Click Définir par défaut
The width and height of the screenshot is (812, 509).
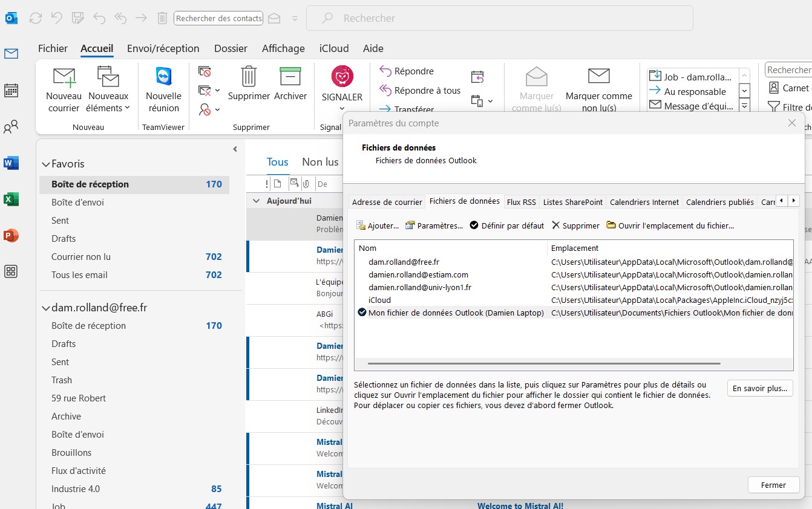(x=507, y=225)
